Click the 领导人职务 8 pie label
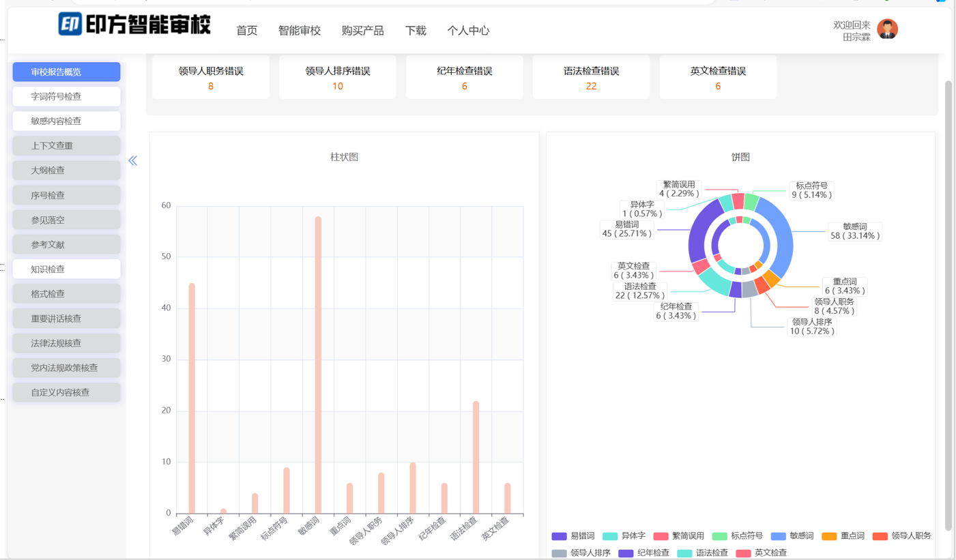The height and width of the screenshot is (560, 956). click(834, 306)
